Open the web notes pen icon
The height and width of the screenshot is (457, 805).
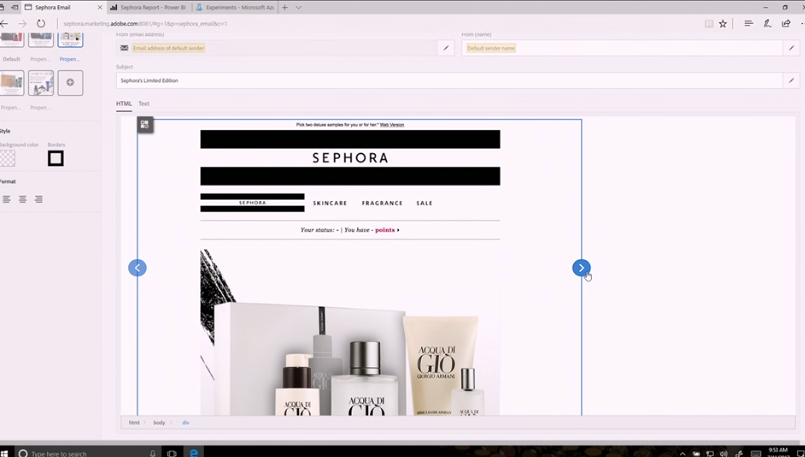[767, 24]
